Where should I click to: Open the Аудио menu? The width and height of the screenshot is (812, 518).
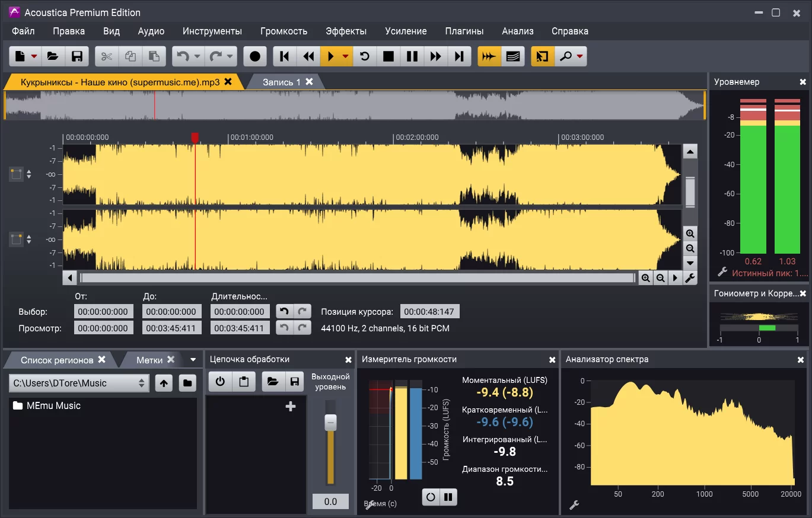tap(151, 31)
